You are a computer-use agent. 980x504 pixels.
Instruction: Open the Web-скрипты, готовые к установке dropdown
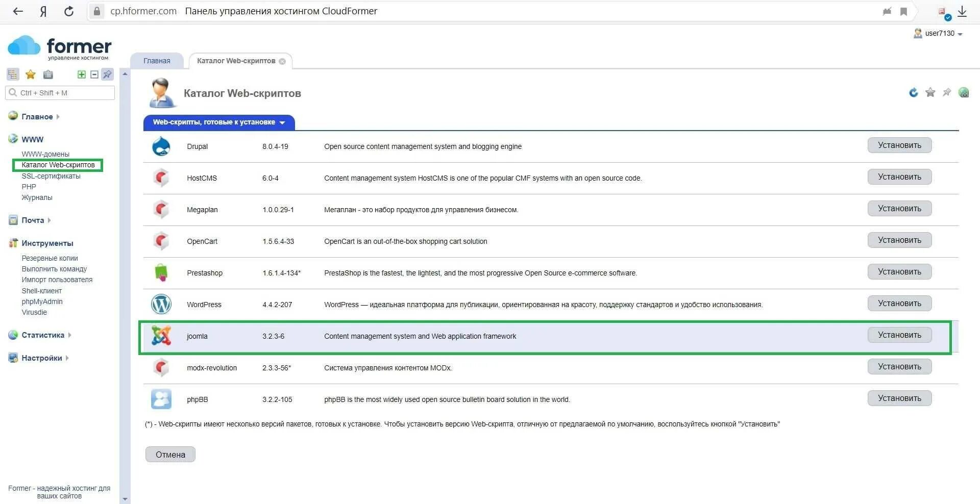[219, 122]
